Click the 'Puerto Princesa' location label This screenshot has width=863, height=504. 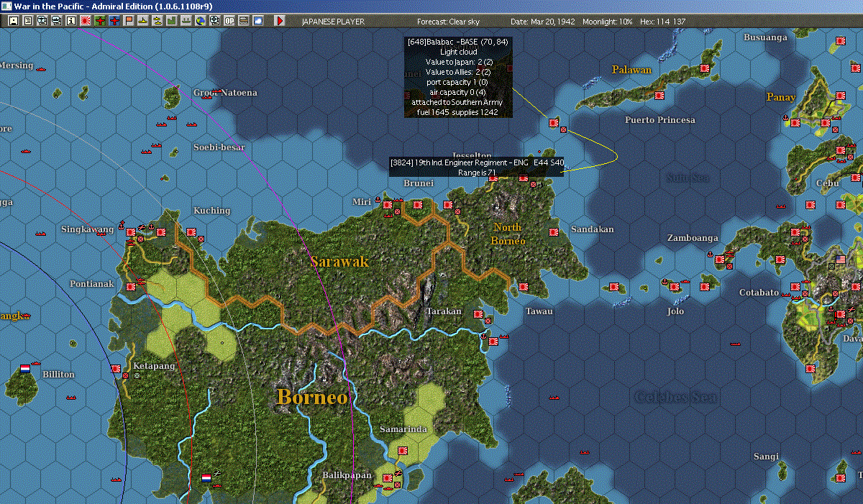point(659,120)
